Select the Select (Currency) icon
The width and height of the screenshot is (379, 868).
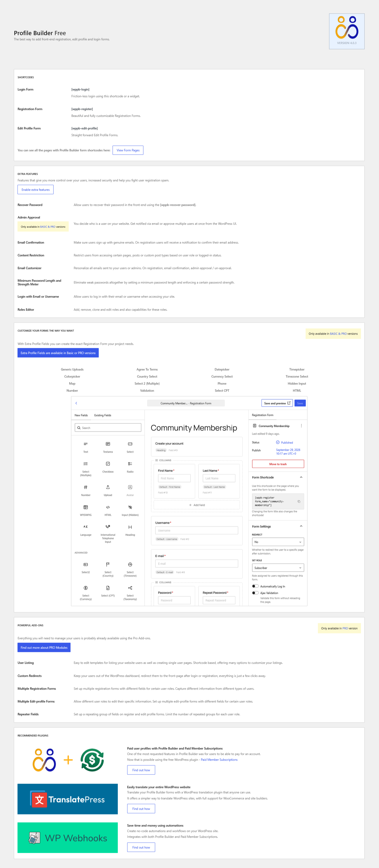[86, 588]
